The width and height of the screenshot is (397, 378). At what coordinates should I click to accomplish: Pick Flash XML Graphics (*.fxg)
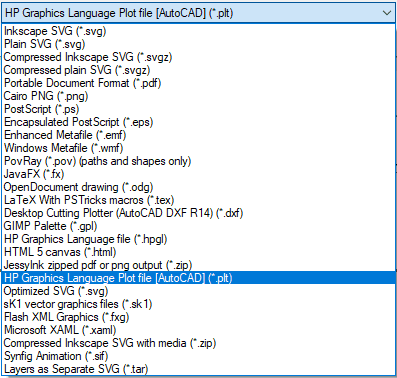[198, 317]
